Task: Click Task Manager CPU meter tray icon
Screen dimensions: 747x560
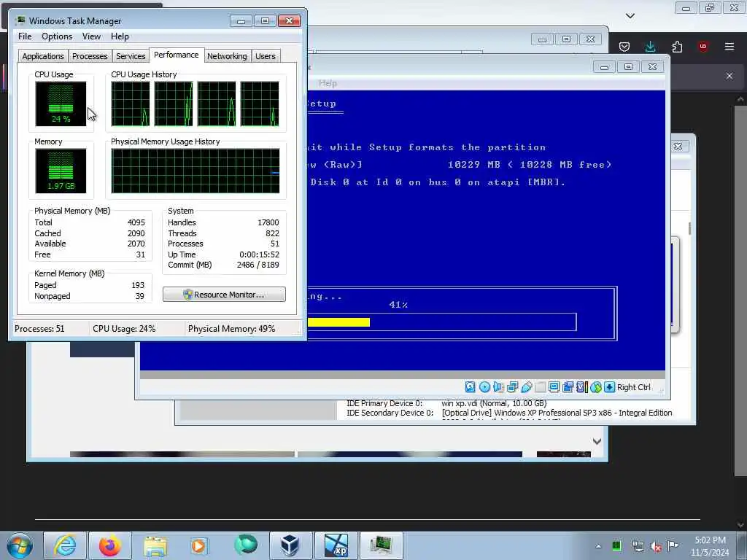Action: point(616,545)
